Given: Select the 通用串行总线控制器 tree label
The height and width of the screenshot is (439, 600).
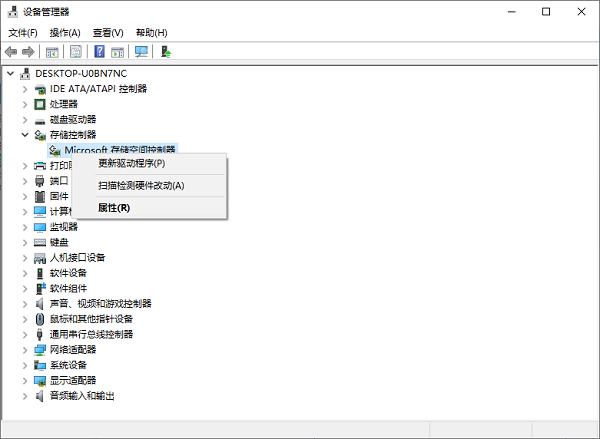Looking at the screenshot, I should pos(91,334).
